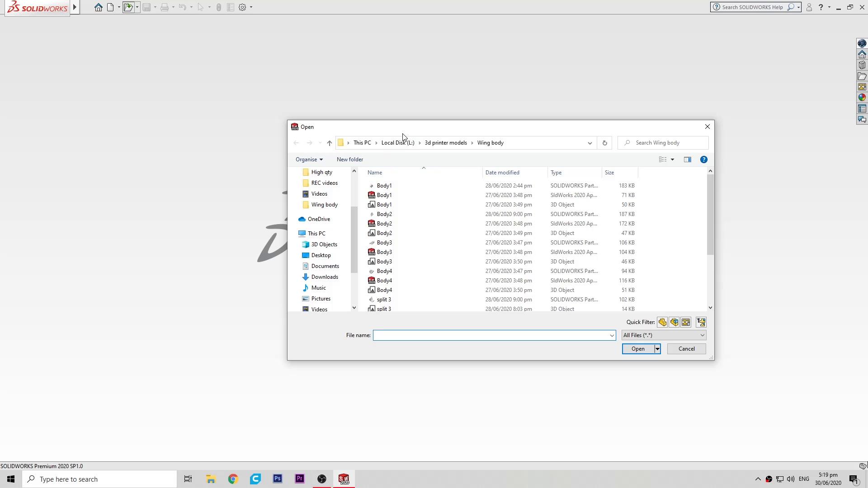Click the Select cursor tool icon
The height and width of the screenshot is (488, 868).
(200, 7)
